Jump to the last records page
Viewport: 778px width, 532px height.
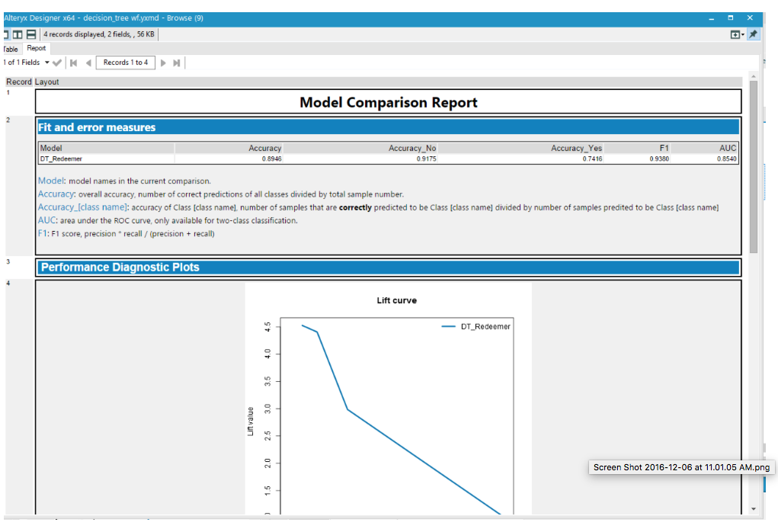(x=177, y=62)
